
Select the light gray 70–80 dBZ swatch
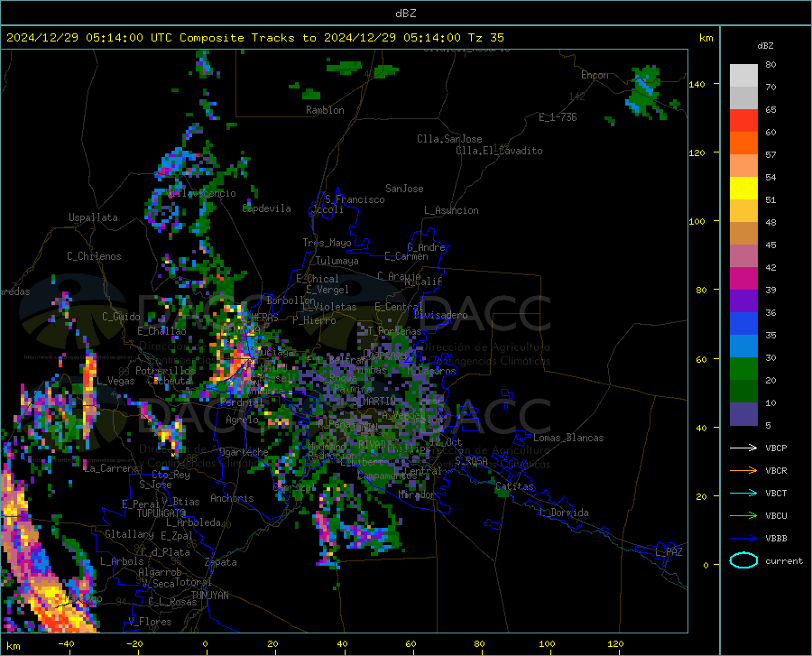(743, 76)
